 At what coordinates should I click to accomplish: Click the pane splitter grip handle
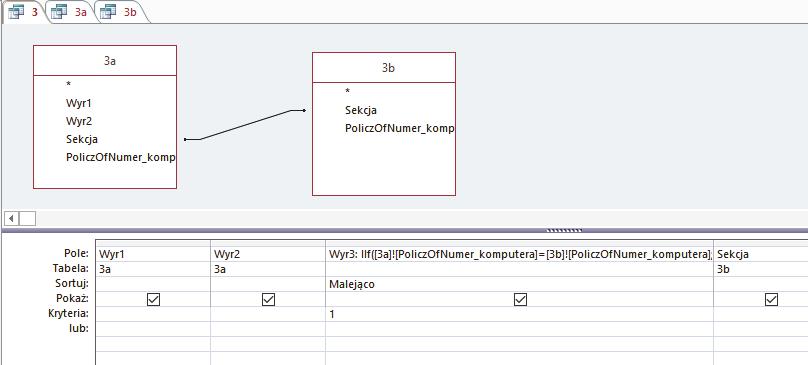pyautogui.click(x=564, y=230)
